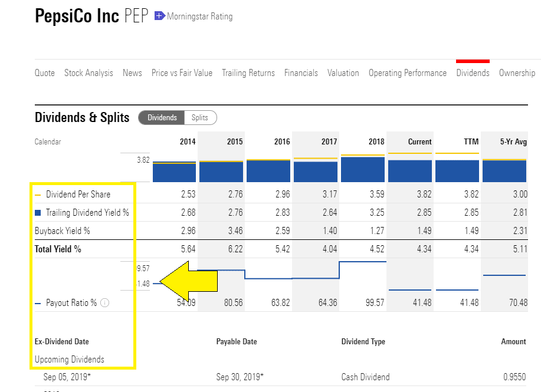
Task: Click the Dividend Type column header
Action: pyautogui.click(x=363, y=342)
